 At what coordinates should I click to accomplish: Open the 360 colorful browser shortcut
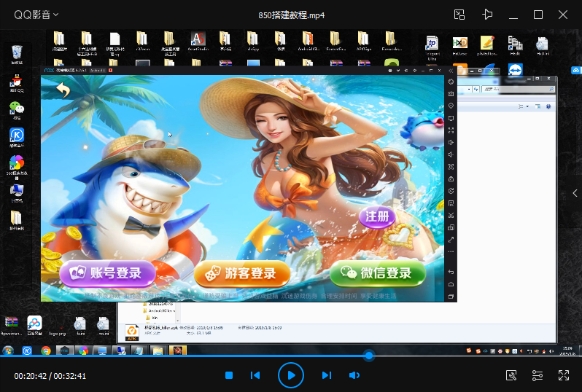click(x=17, y=166)
